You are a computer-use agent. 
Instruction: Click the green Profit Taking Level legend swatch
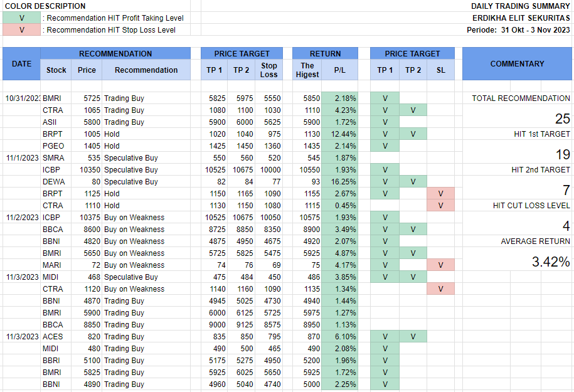click(22, 18)
